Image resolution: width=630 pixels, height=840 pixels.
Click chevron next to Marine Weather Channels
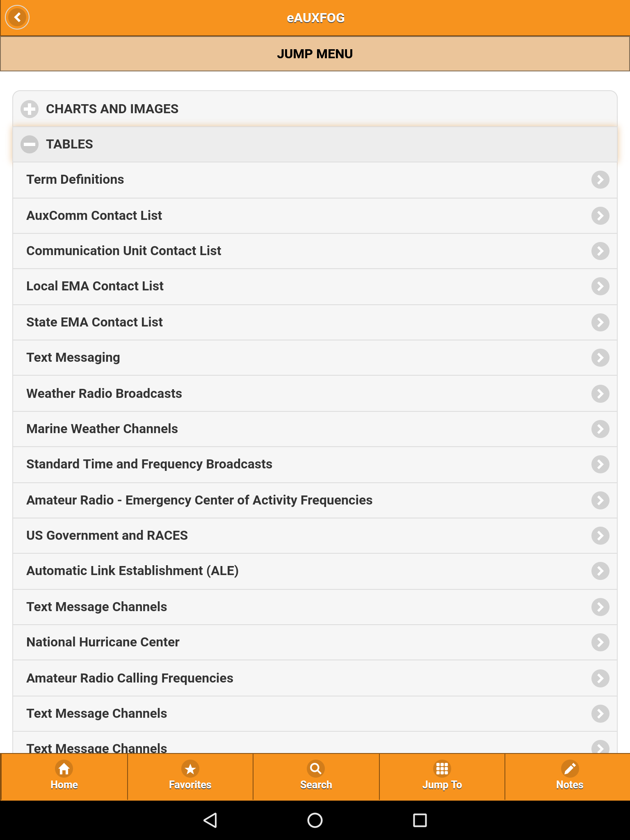600,429
